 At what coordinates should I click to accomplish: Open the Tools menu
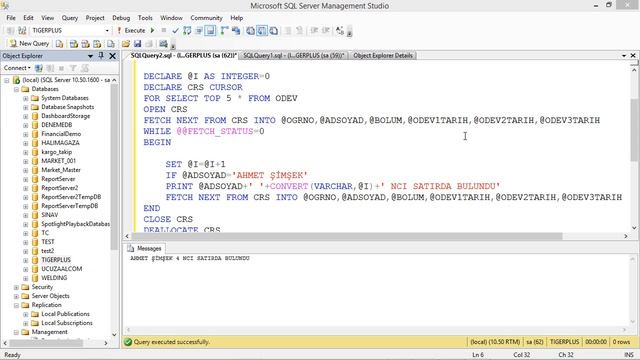coord(145,18)
